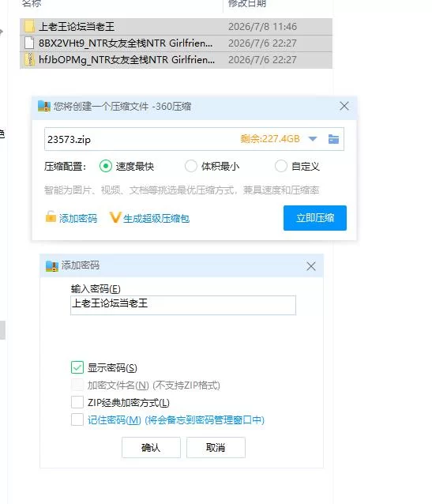Select 自定义 compression option
Image resolution: width=432 pixels, height=504 pixels.
click(280, 166)
